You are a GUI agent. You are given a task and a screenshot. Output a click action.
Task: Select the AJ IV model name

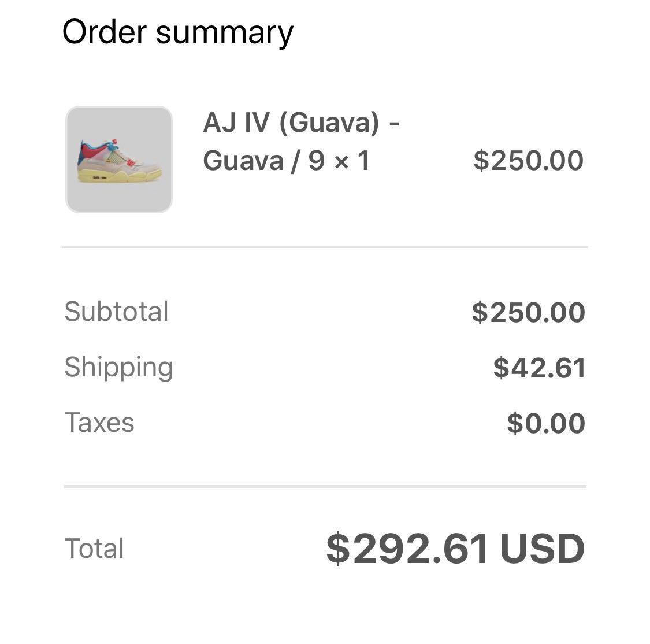coord(236,123)
